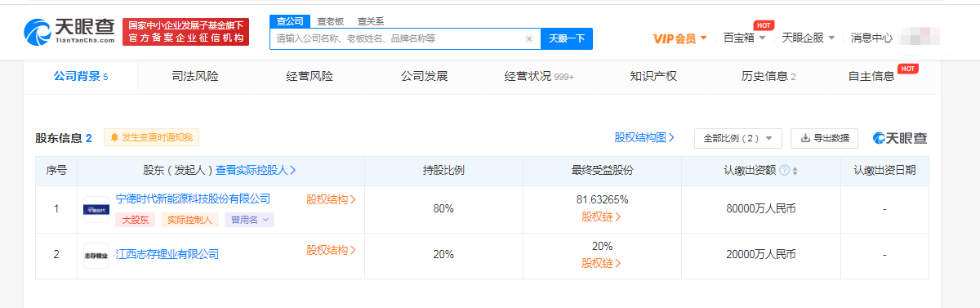This screenshot has height=308, width=980.
Task: Open the 全部比例（2） filter dropdown
Action: pos(738,138)
